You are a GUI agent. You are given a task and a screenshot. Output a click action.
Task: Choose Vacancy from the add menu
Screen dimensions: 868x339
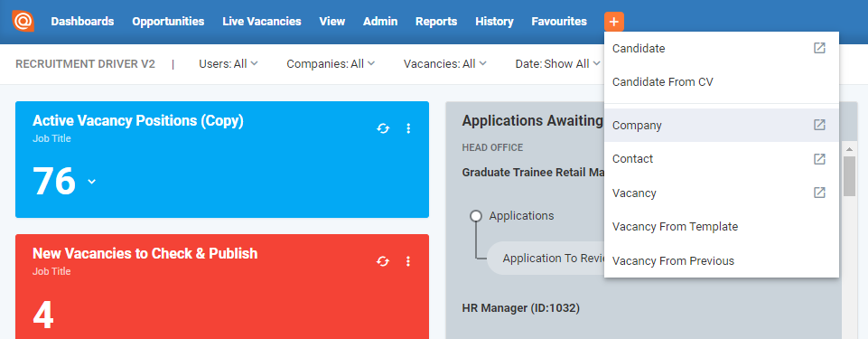(x=722, y=193)
